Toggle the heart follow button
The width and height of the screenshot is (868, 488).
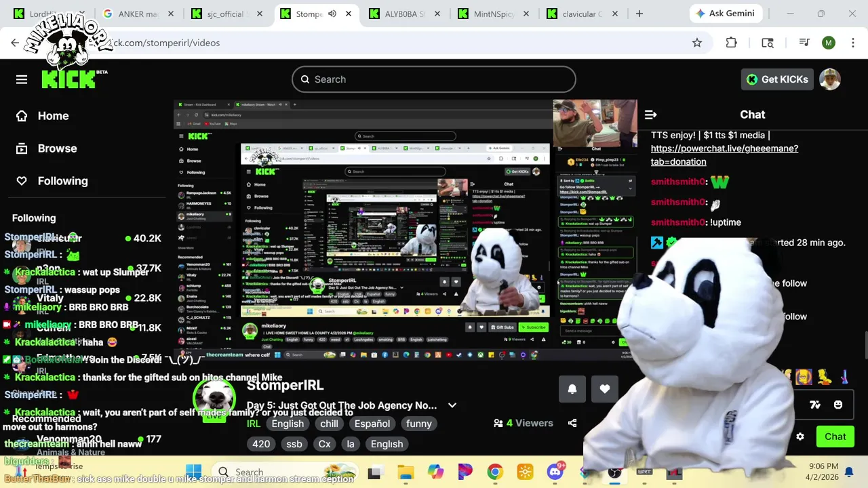pos(605,389)
